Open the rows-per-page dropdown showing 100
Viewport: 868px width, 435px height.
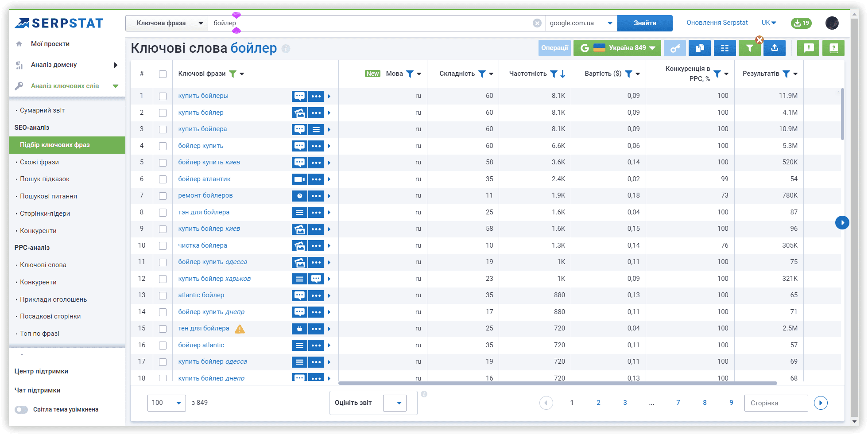167,403
